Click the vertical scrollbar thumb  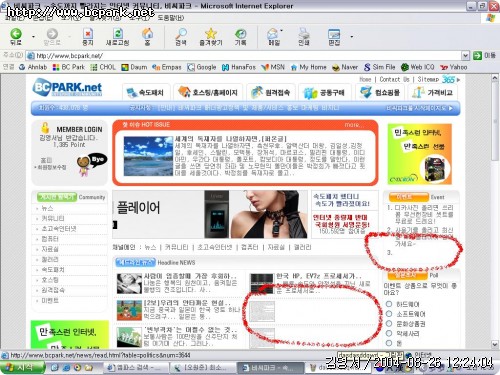point(495,120)
